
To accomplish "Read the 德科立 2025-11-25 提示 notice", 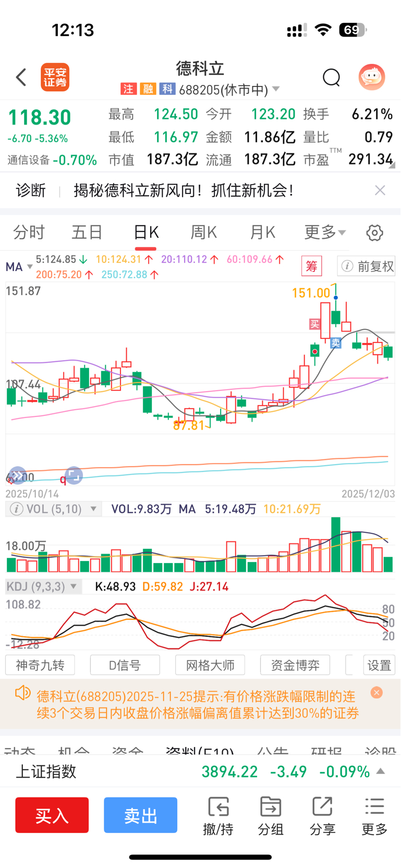I will (198, 705).
